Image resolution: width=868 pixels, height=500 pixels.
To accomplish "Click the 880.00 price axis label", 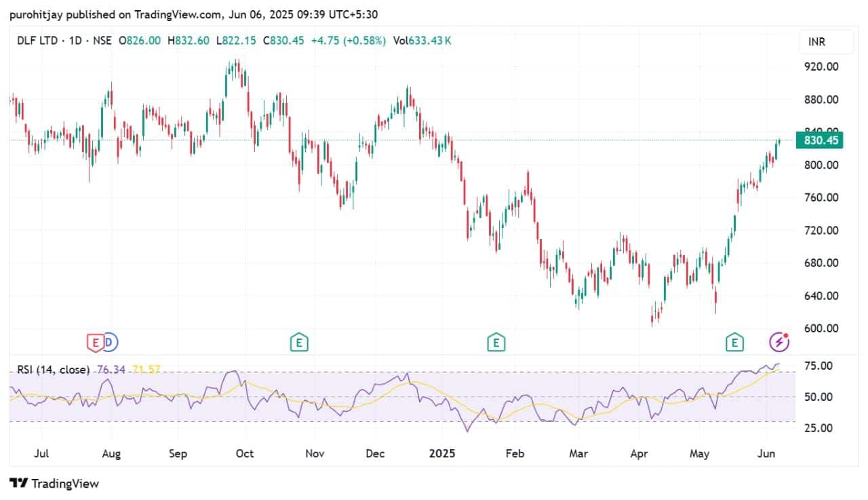I will click(821, 100).
